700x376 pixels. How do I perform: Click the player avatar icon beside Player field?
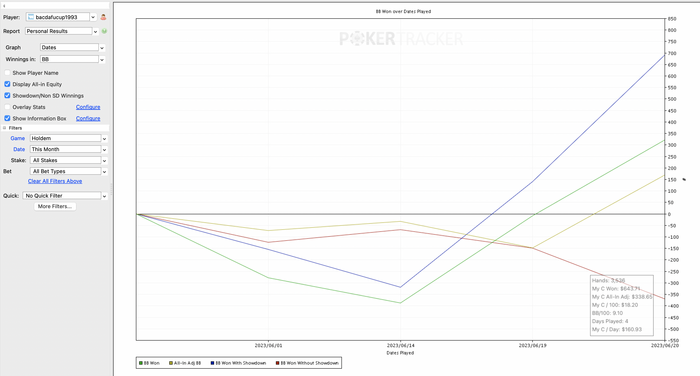point(103,17)
